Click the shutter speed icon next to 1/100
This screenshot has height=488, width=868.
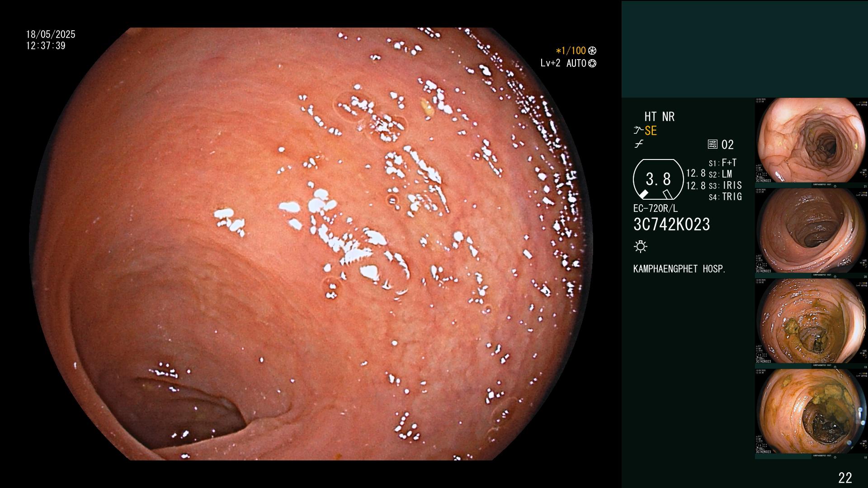592,51
